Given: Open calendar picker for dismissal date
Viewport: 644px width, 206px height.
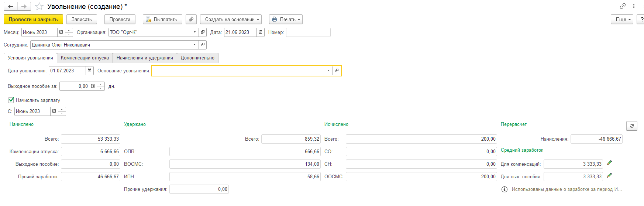Looking at the screenshot, I should pos(89,71).
